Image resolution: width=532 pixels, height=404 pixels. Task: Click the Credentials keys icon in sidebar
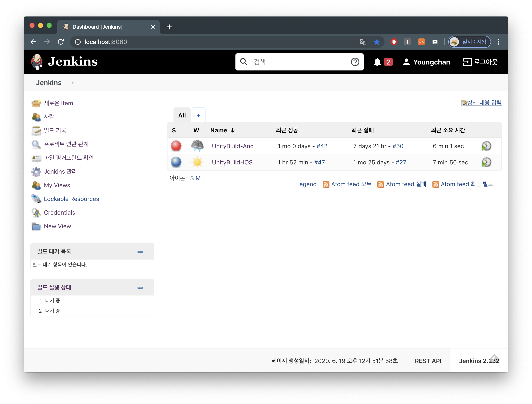pyautogui.click(x=36, y=213)
